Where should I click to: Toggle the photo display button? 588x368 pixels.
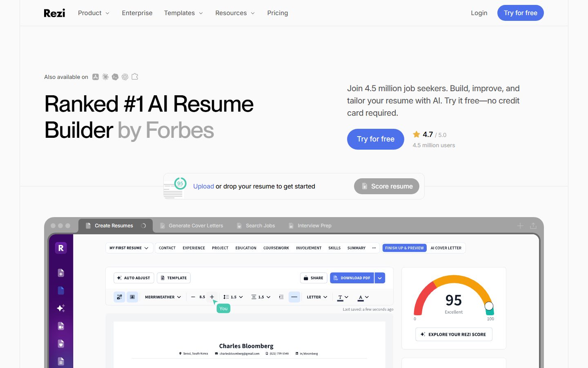pos(132,297)
